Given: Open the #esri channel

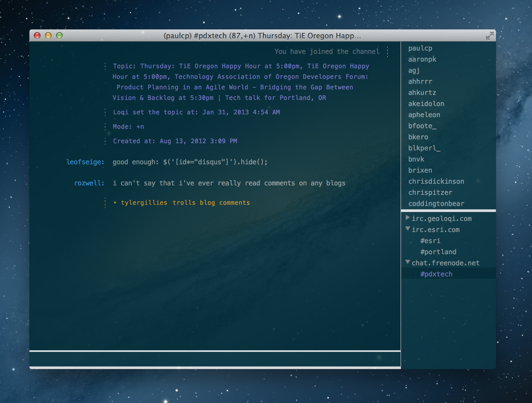Looking at the screenshot, I should (x=430, y=241).
